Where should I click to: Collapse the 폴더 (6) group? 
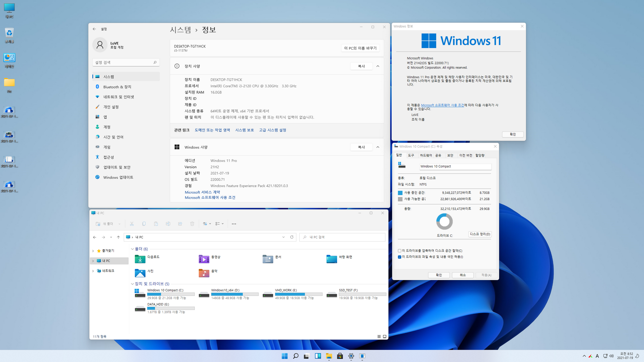pyautogui.click(x=133, y=249)
